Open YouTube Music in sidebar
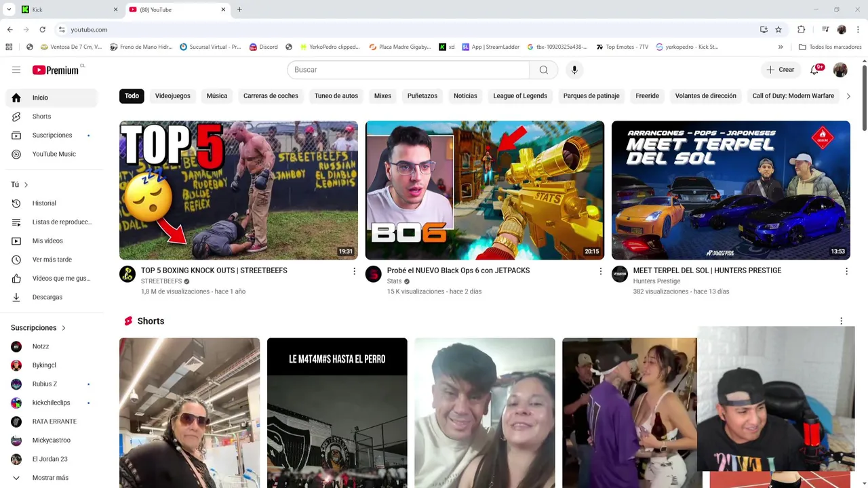 click(x=52, y=154)
